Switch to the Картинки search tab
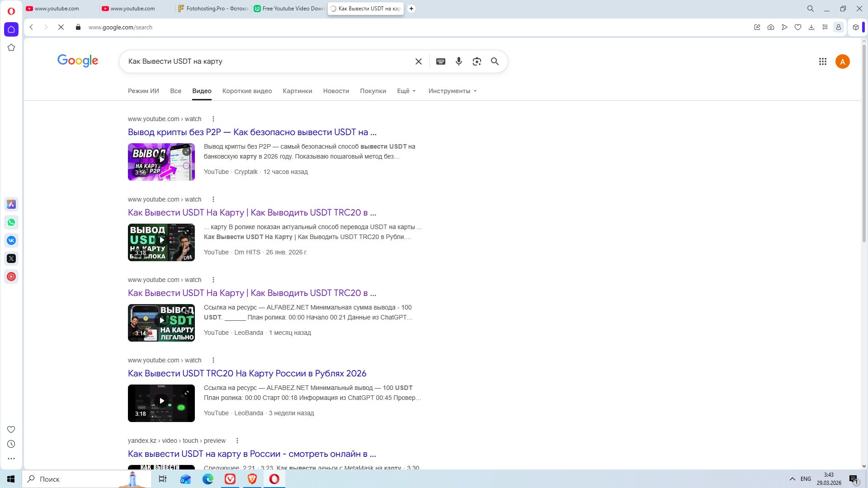The height and width of the screenshot is (488, 868). (x=297, y=91)
